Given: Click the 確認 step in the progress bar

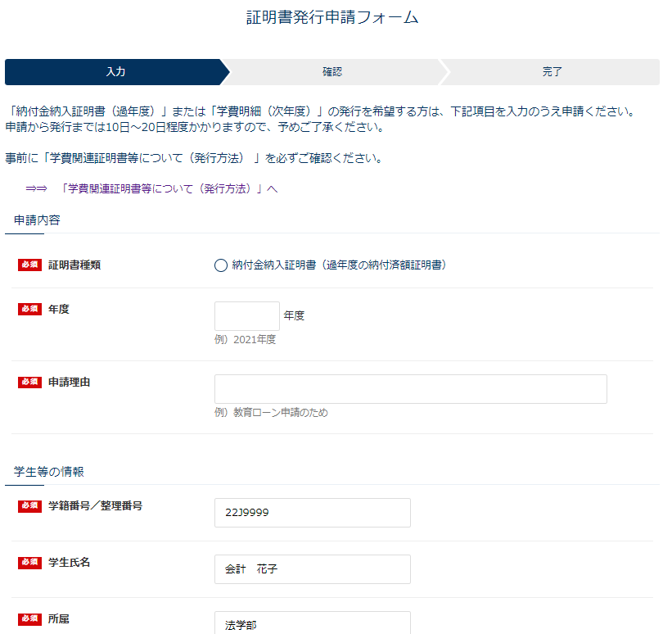Looking at the screenshot, I should (x=333, y=72).
